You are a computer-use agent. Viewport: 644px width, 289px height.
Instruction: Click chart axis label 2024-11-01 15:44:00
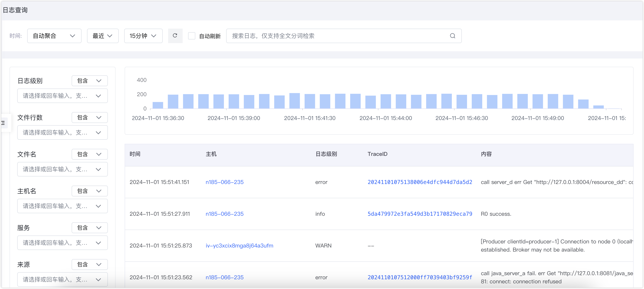click(x=386, y=118)
